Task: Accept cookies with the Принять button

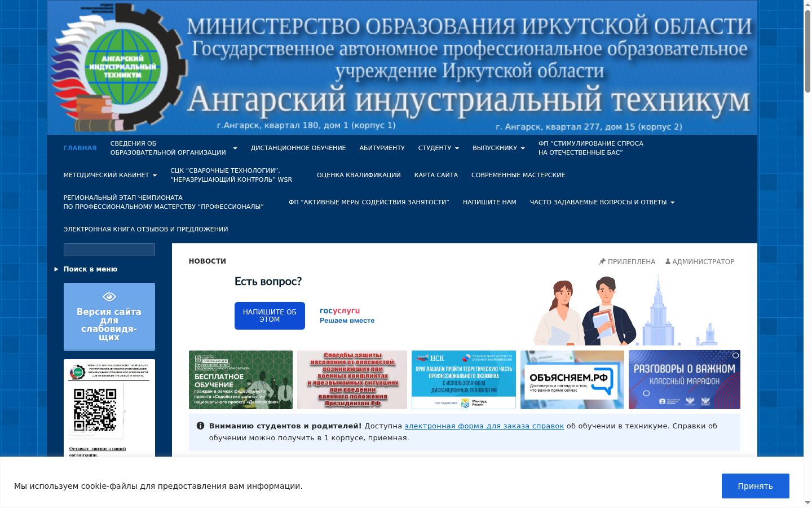Action: [755, 486]
